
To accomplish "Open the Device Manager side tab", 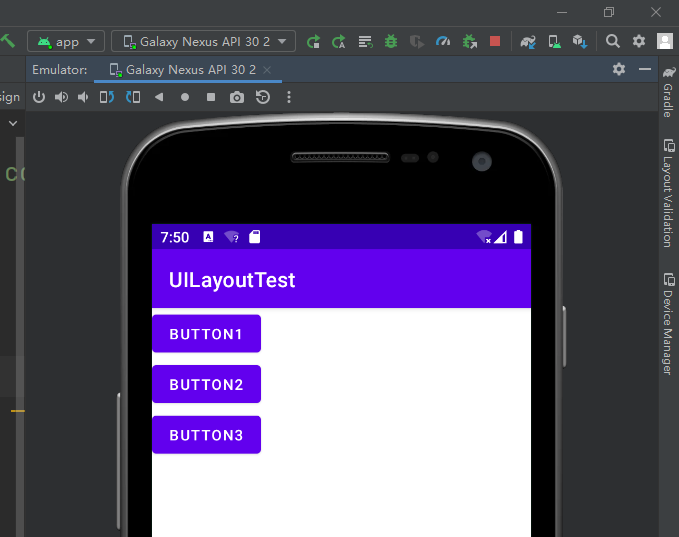I will pyautogui.click(x=669, y=323).
